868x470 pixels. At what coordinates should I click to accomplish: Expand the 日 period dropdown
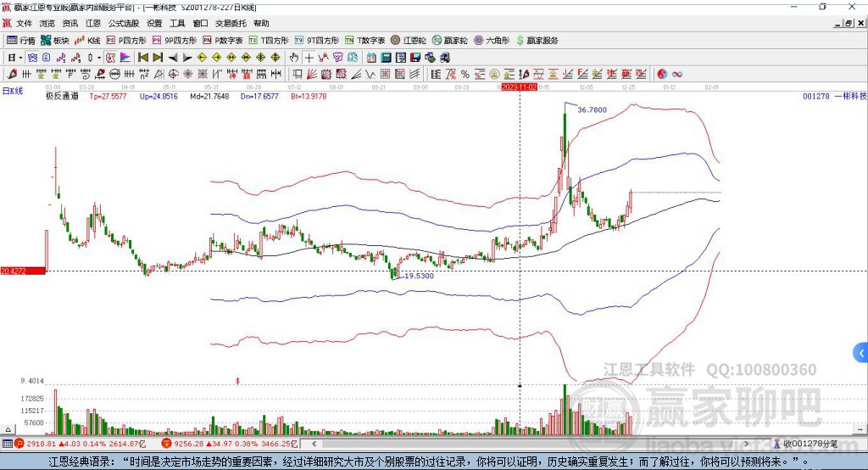pos(20,58)
